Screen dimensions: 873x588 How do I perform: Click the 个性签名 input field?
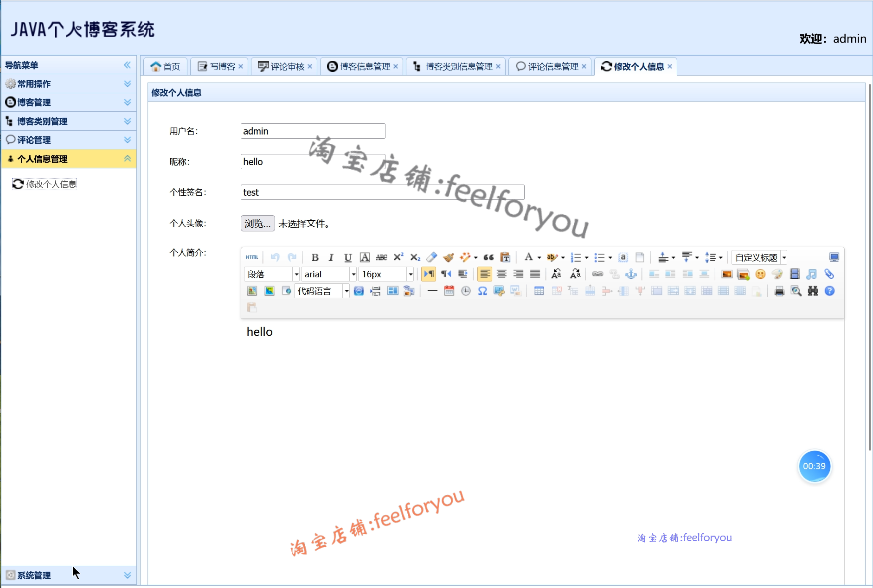(383, 192)
